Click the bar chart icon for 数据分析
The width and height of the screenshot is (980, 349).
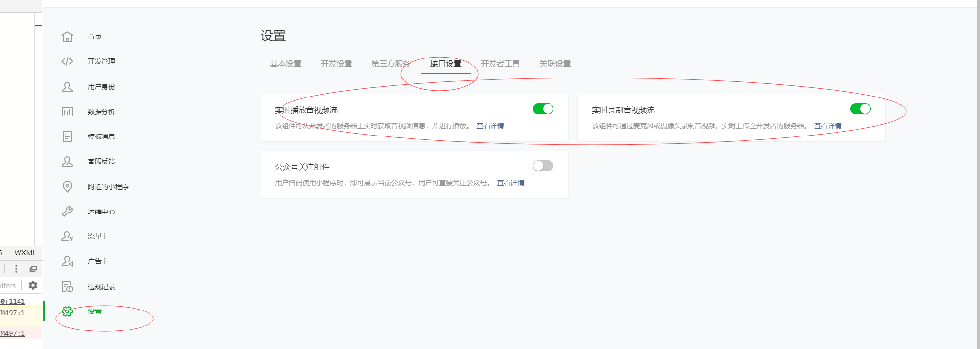pos(67,112)
